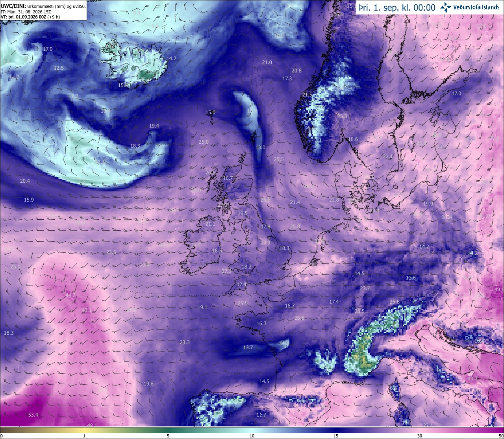
Task: Click the UWC/DINI title in info box
Action: click(x=13, y=6)
